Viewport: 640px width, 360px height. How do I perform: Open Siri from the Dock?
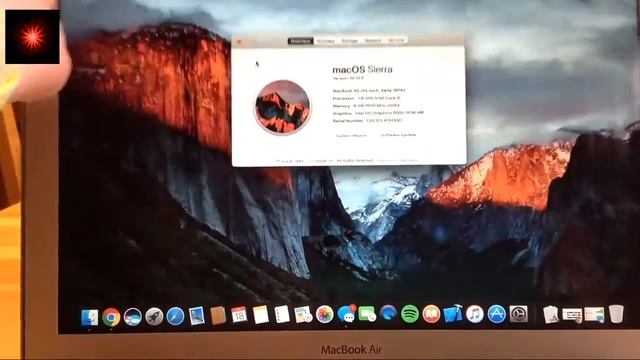pos(133,317)
